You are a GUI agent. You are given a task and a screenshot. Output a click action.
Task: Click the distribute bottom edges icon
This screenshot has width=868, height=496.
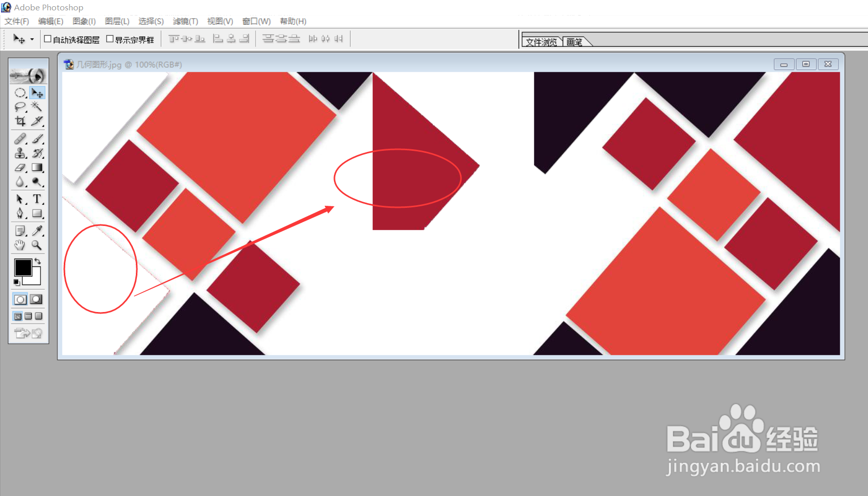coord(294,39)
